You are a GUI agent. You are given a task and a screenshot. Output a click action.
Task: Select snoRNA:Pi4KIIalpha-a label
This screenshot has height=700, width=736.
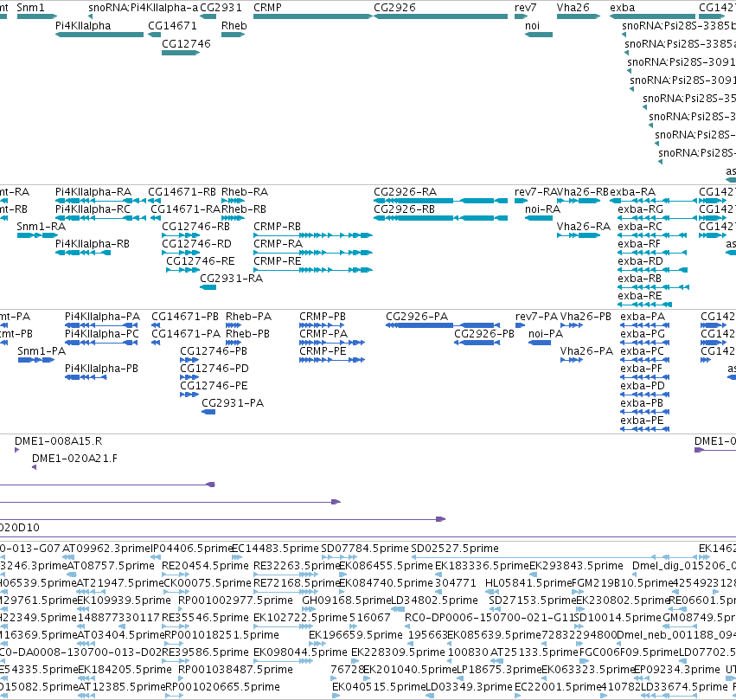click(144, 8)
